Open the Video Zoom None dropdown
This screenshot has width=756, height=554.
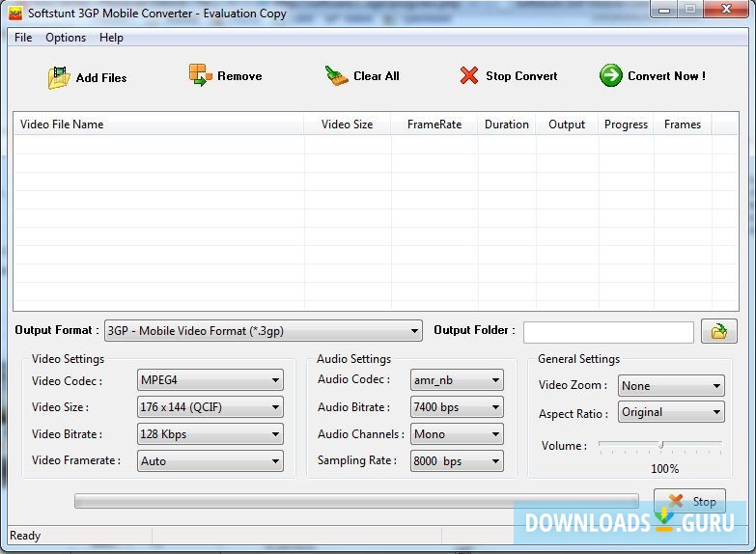671,386
